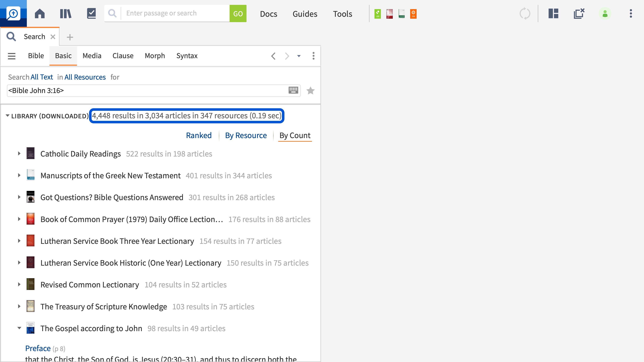Open the search history dropdown arrow

299,56
